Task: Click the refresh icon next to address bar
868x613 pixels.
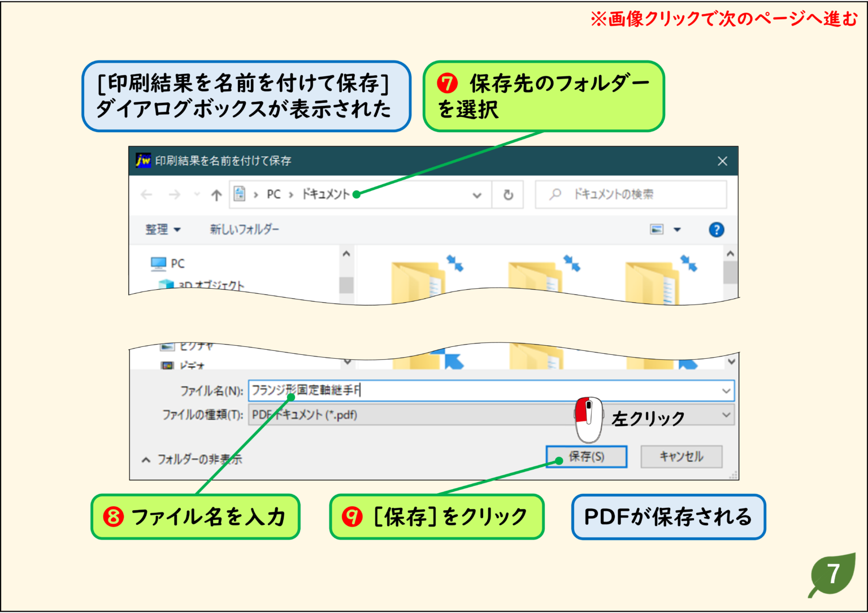Action: [x=508, y=194]
